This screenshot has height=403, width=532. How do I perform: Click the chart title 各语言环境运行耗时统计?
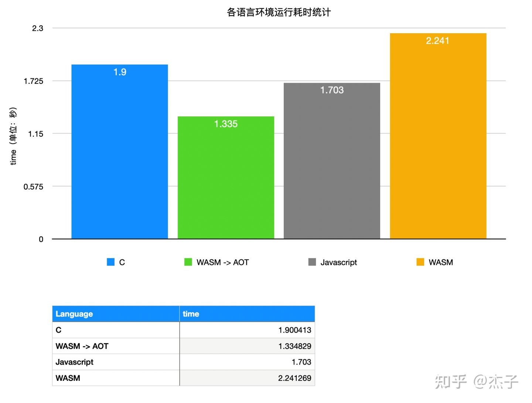point(279,12)
